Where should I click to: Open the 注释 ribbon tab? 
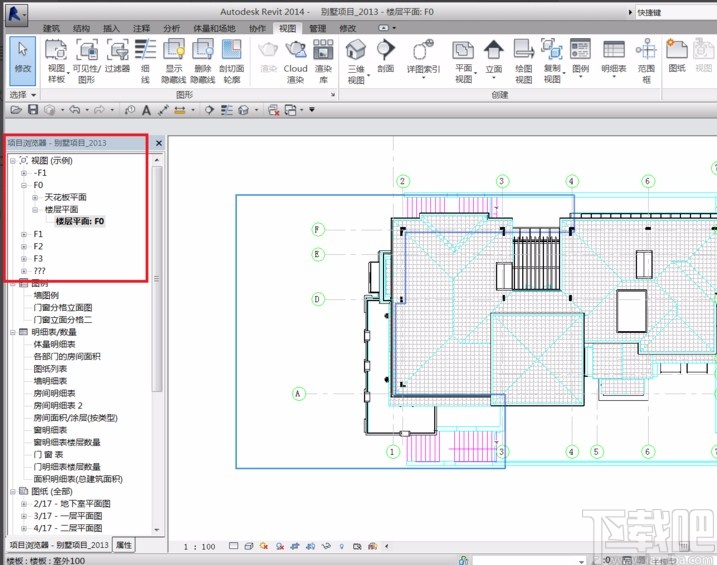coord(141,28)
